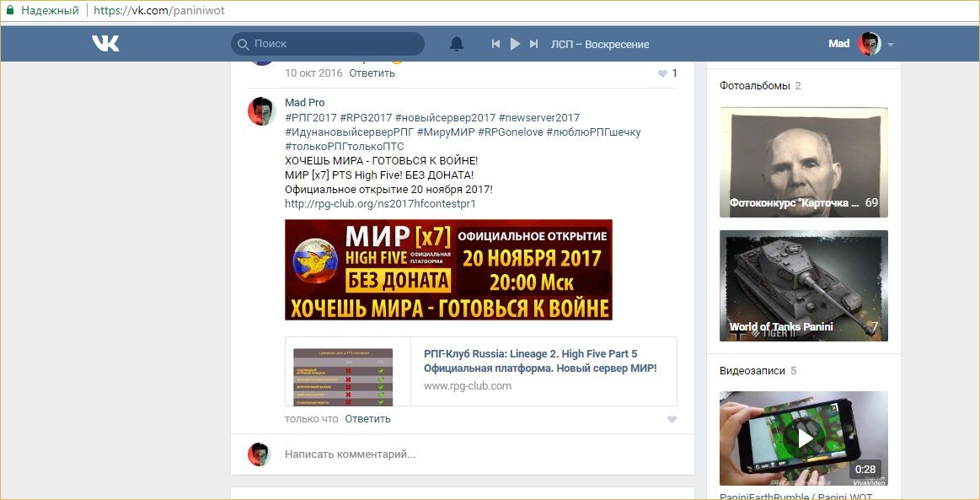Screen dimensions: 980x500
Task: Open the www.rpg-club.com domain text
Action: [468, 386]
